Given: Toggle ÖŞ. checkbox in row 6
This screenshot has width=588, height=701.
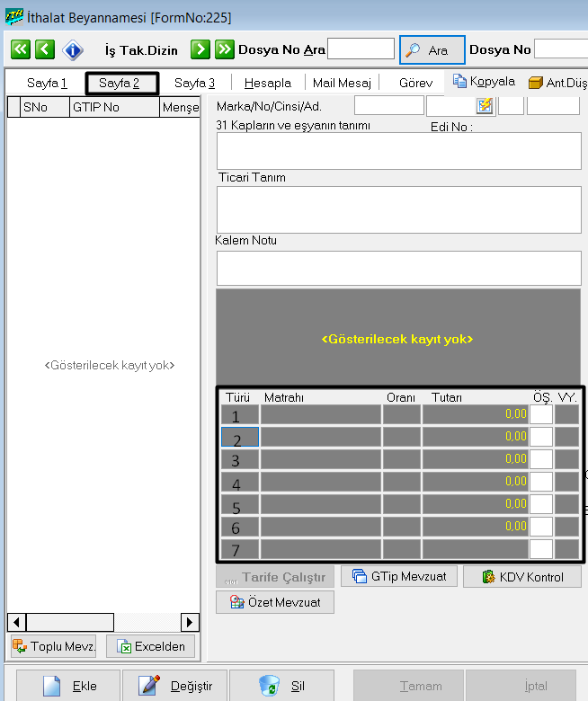Looking at the screenshot, I should (x=541, y=526).
